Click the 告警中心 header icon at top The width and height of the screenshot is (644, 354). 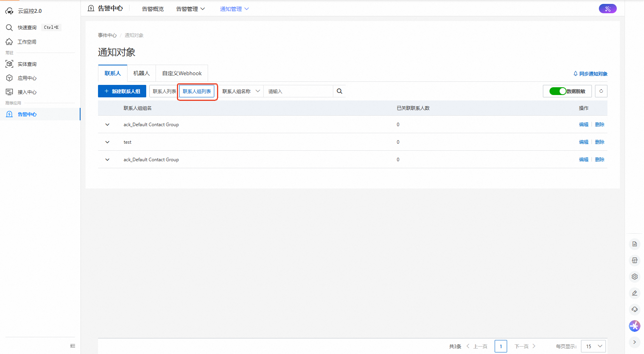[x=91, y=8]
